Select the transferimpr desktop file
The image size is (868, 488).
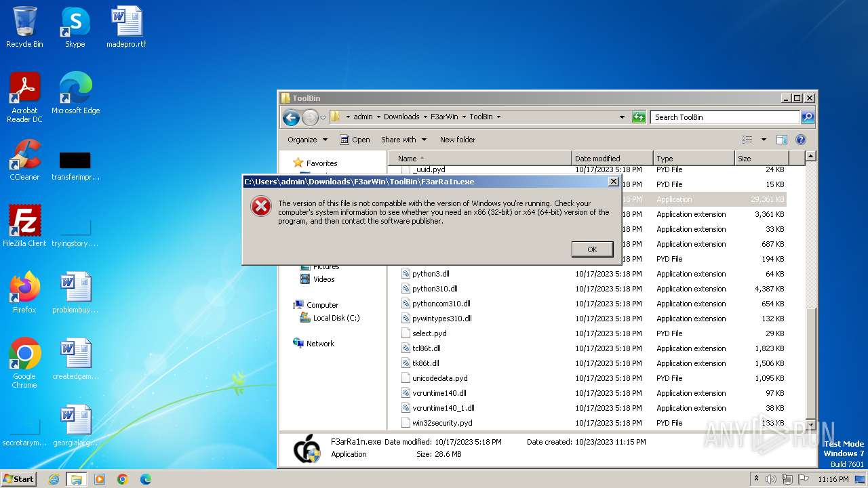[x=75, y=165]
